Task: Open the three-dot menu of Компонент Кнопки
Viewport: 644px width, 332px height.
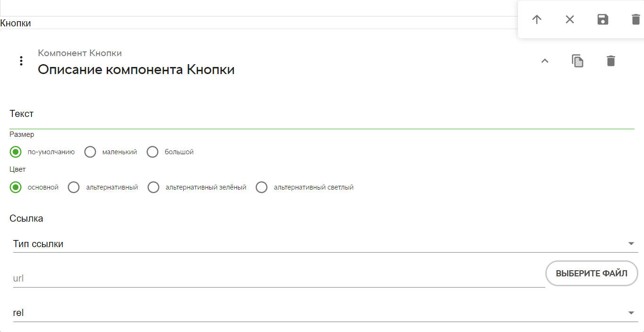Action: 21,61
